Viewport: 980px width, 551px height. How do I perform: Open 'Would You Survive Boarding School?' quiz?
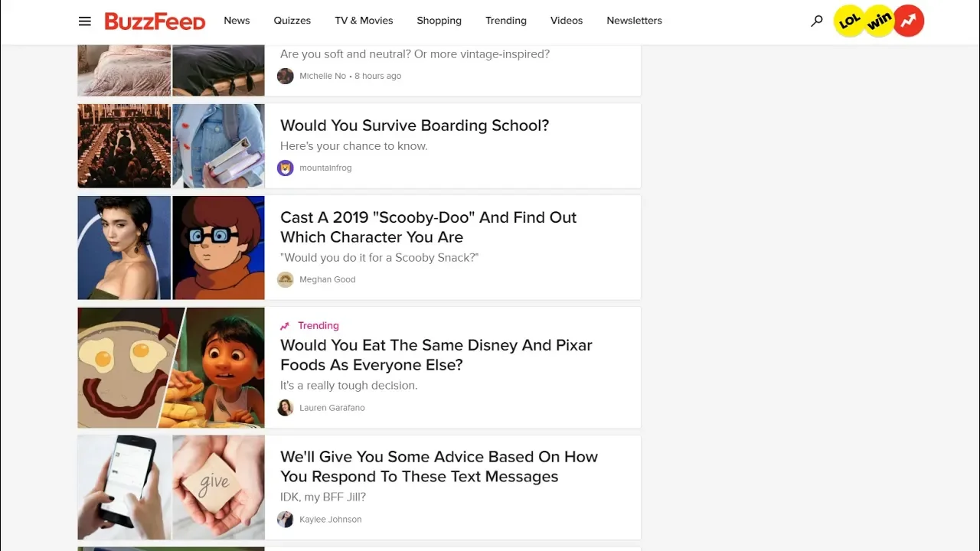(x=414, y=126)
